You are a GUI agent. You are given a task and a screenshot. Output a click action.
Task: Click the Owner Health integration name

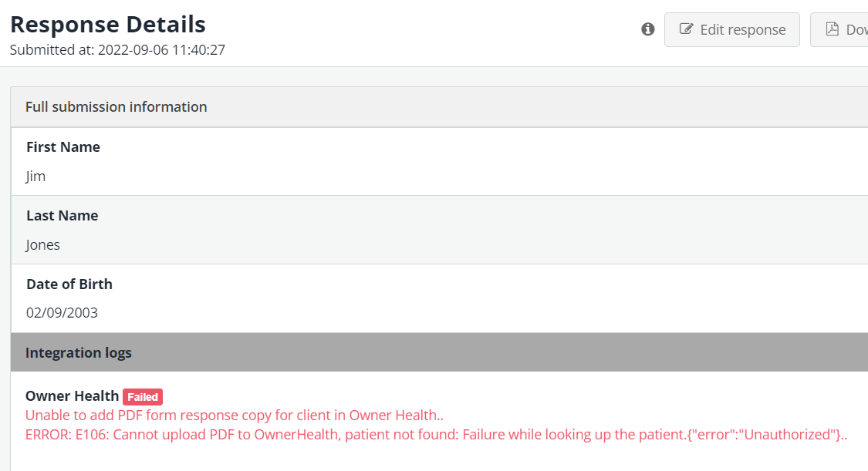[72, 395]
